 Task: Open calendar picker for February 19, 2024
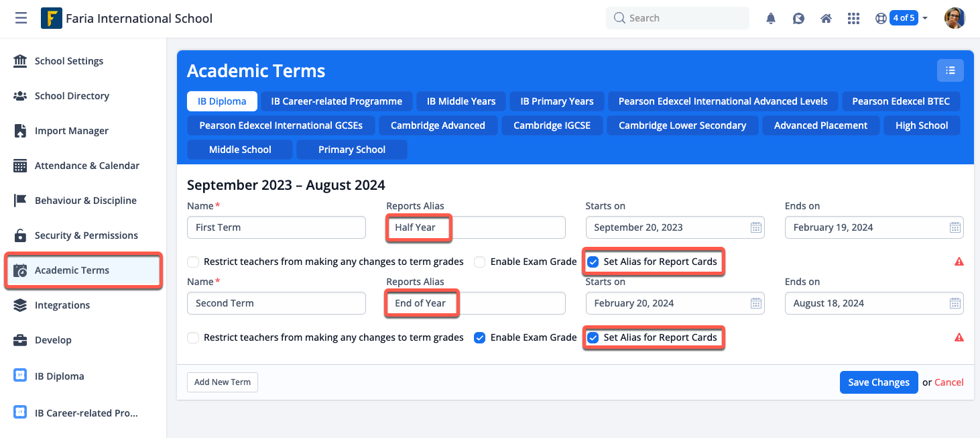tap(955, 227)
